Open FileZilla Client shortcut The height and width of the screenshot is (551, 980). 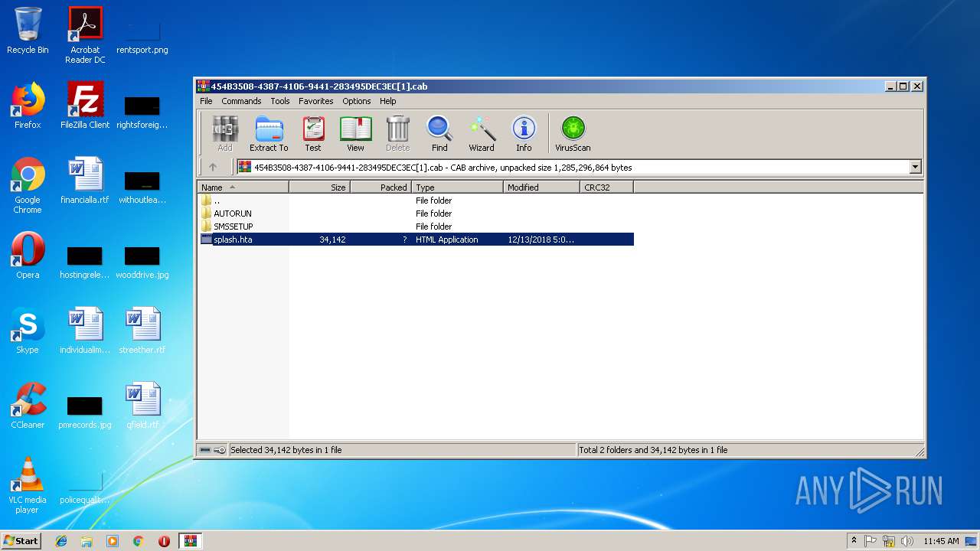[x=85, y=106]
